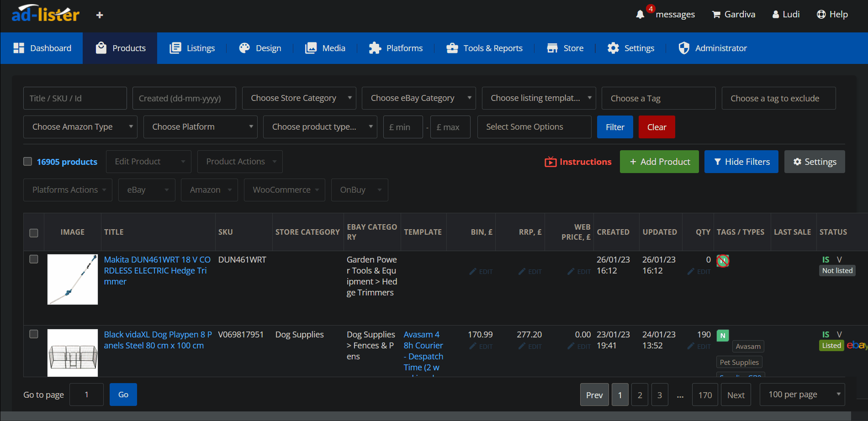Screen dimensions: 868x421
Task: Expand the Choose Amazon Type dropdown
Action: [x=80, y=127]
